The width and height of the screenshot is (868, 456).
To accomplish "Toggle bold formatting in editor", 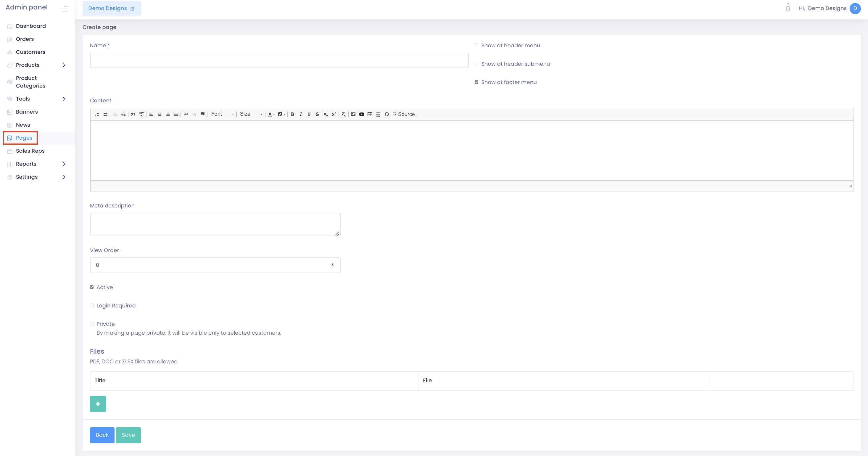I will pyautogui.click(x=292, y=114).
